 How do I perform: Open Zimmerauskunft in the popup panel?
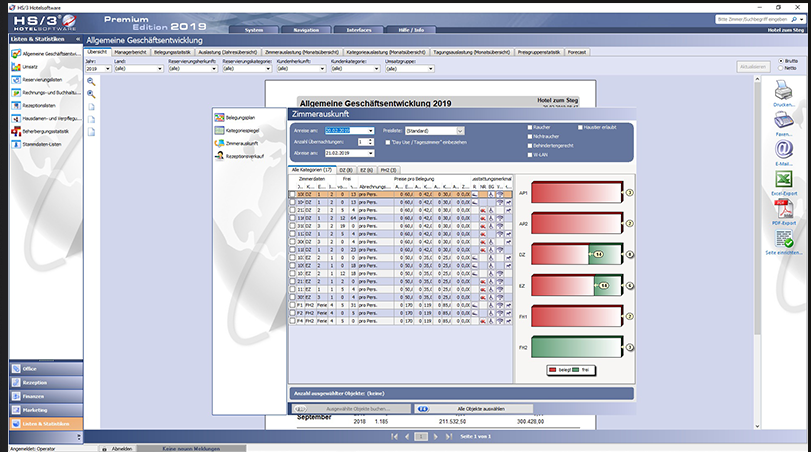coord(236,143)
